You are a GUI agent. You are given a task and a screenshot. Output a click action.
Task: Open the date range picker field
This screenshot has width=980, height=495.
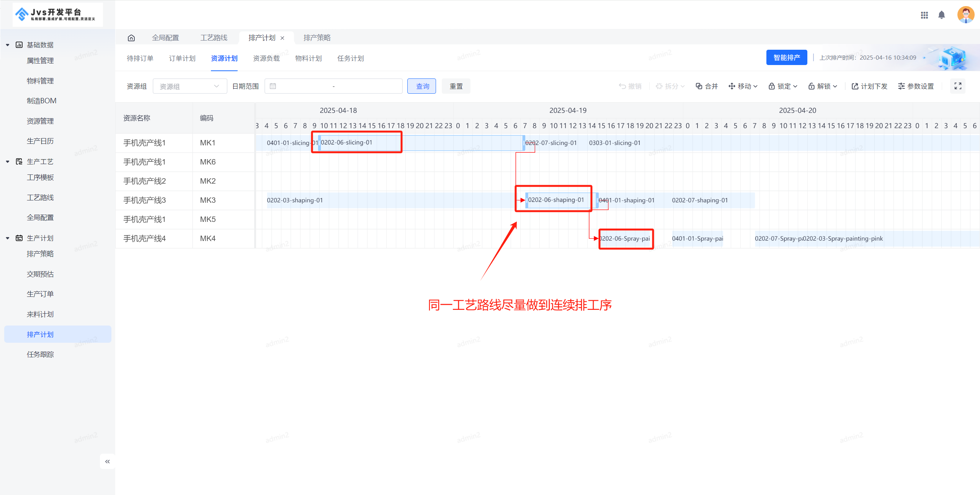(333, 86)
